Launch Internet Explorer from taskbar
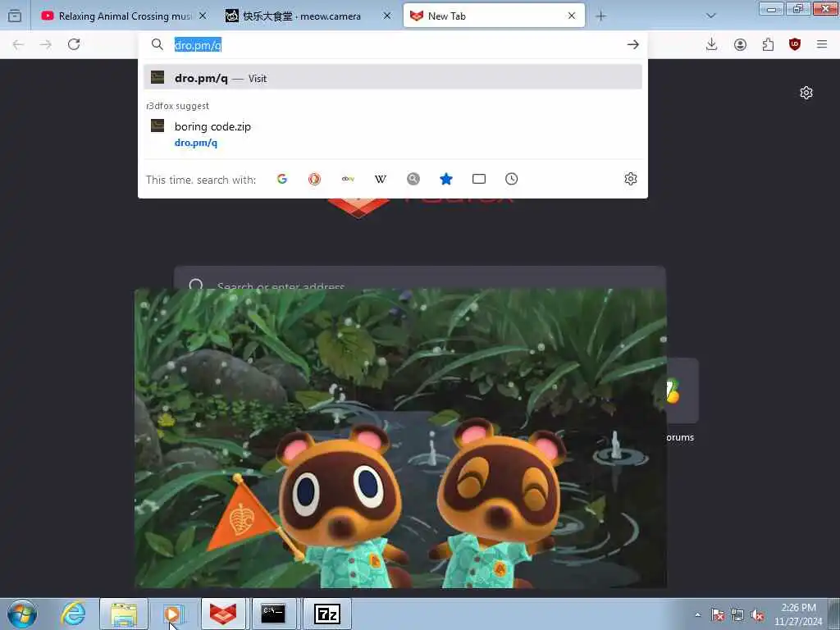This screenshot has width=840, height=630. (x=73, y=614)
